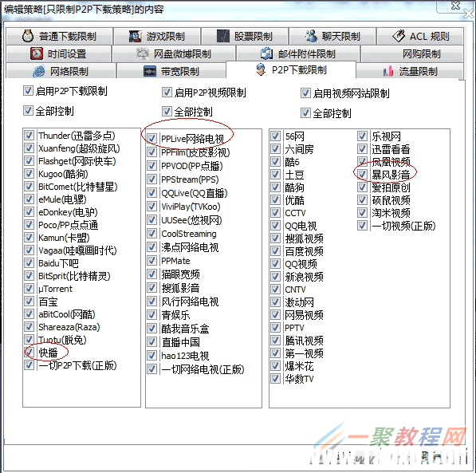Toggle 启用P2P下载限制 checkbox

pyautogui.click(x=28, y=90)
